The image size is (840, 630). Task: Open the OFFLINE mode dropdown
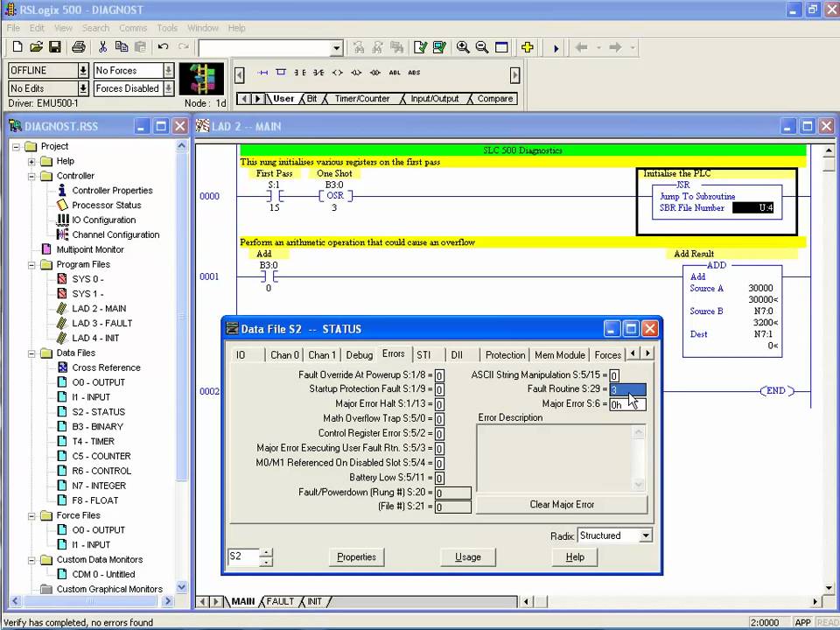[x=83, y=70]
